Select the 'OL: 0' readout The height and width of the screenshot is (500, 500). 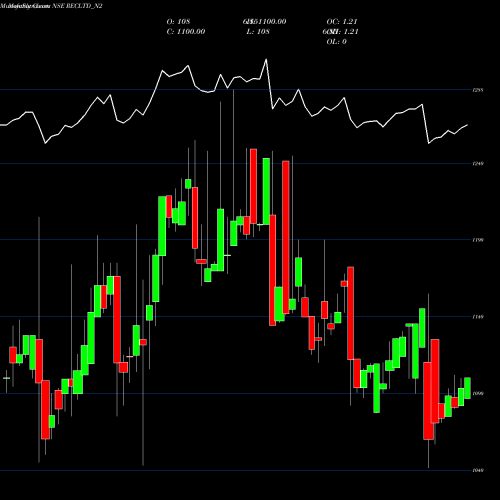(336, 42)
